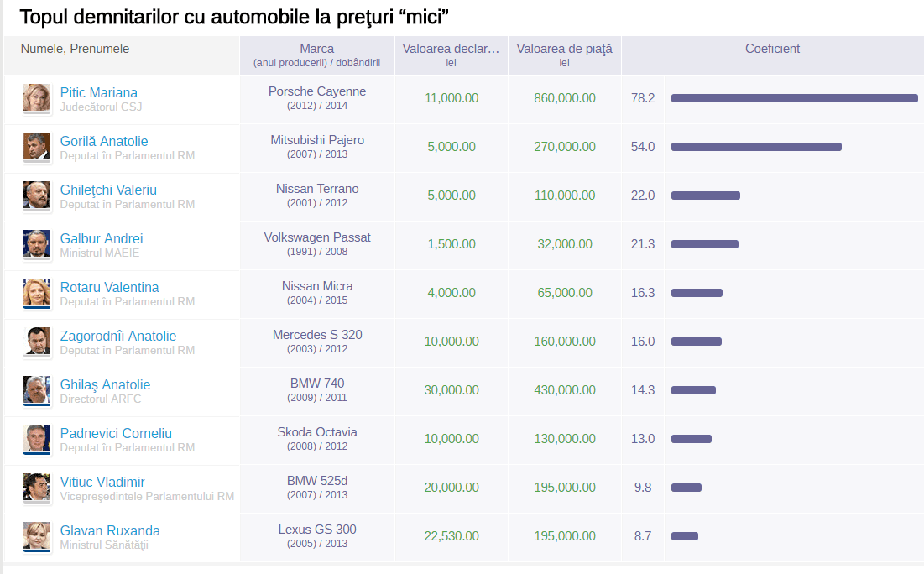This screenshot has width=924, height=574.
Task: Click Gorilă Anatolie's photo thumbnail
Action: point(37,147)
